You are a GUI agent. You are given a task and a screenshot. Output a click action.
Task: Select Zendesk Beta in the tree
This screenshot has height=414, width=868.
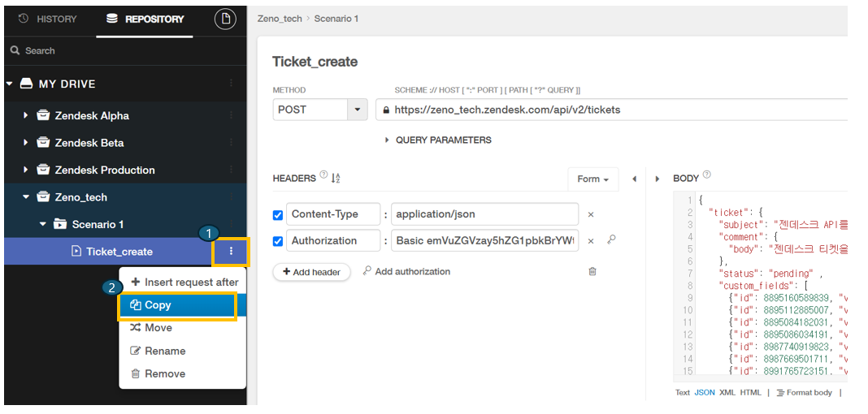click(x=89, y=143)
